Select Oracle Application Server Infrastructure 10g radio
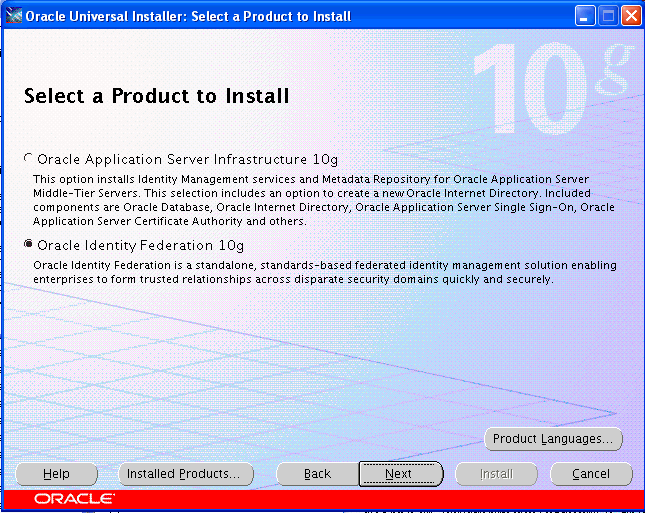Image resolution: width=645 pixels, height=513 pixels. click(28, 158)
